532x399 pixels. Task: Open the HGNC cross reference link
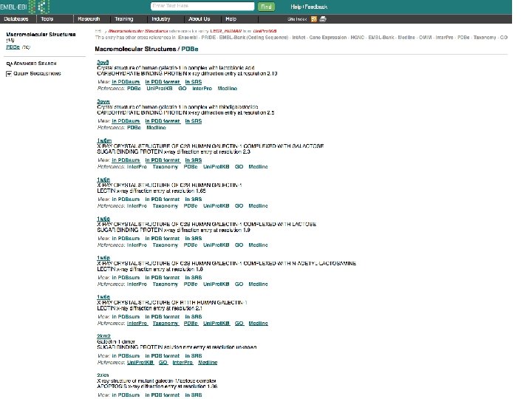pos(358,38)
